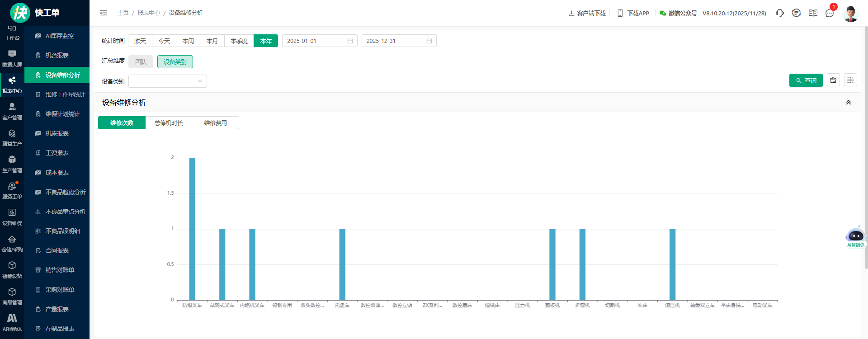Open the 数据大屏 sidebar module
Image resolution: width=868 pixels, height=339 pixels.
(x=12, y=58)
